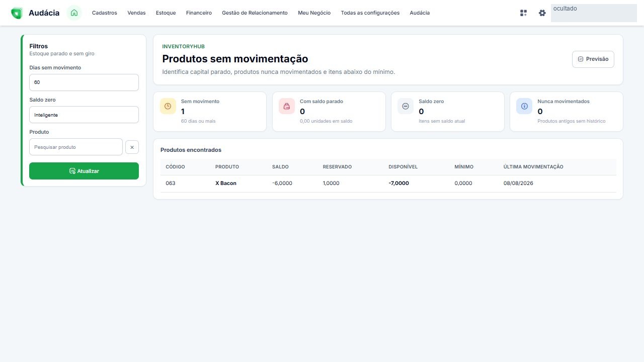The image size is (644, 362).
Task: Click the -7,0000 available value
Action: [399, 184]
